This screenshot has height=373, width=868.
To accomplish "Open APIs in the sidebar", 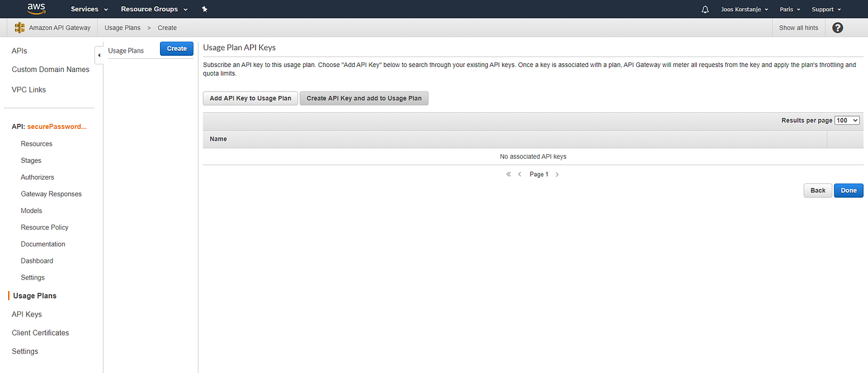I will 19,51.
